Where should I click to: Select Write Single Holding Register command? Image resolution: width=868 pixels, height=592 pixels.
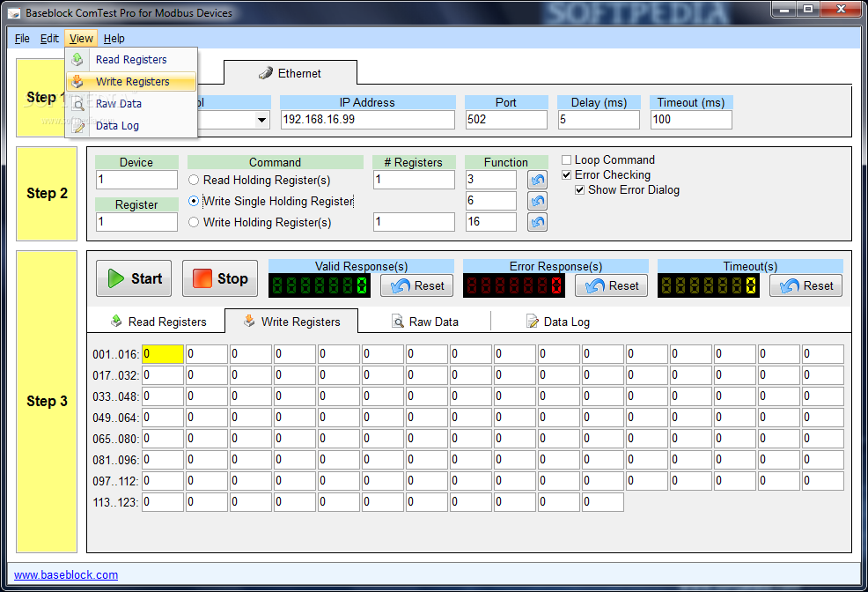coord(194,201)
